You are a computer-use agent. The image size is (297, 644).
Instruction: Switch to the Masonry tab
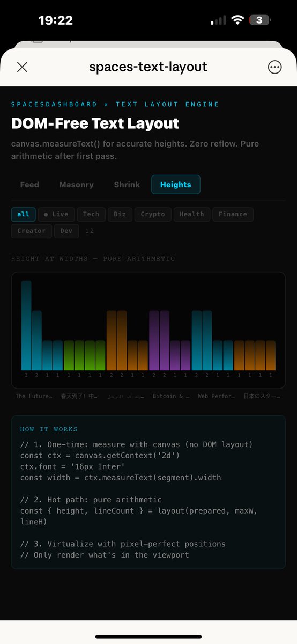[77, 185]
